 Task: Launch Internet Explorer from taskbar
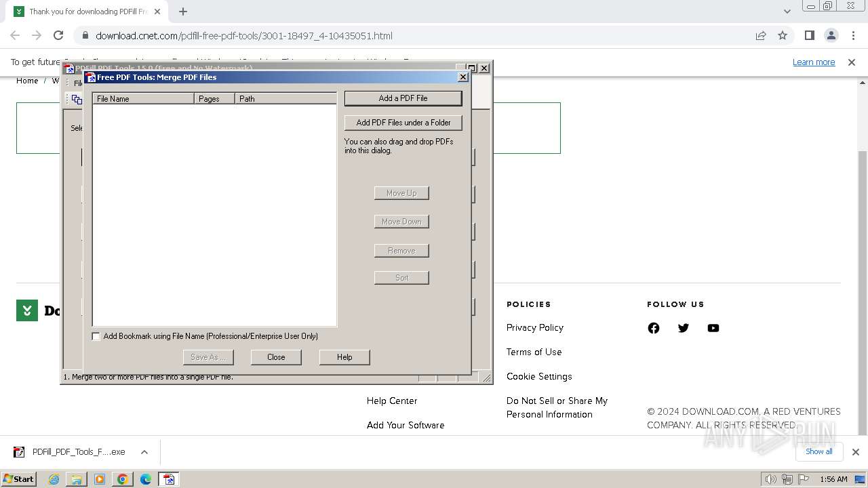(54, 479)
